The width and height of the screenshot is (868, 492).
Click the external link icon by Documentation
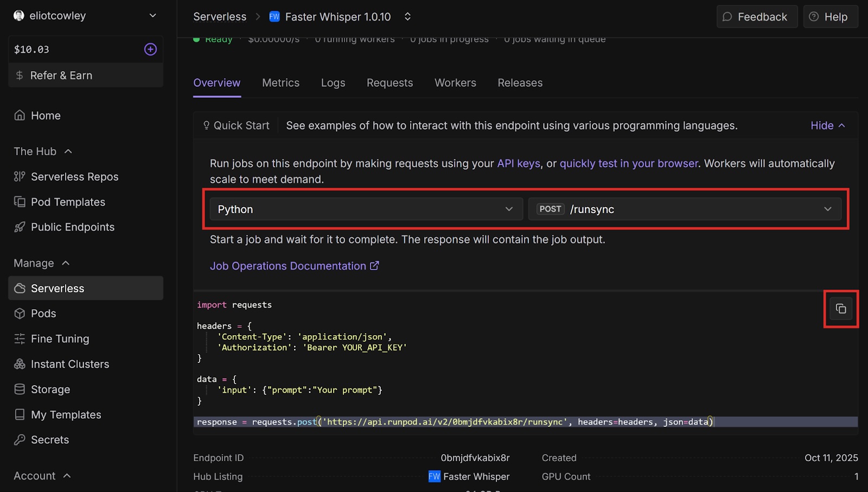point(374,266)
